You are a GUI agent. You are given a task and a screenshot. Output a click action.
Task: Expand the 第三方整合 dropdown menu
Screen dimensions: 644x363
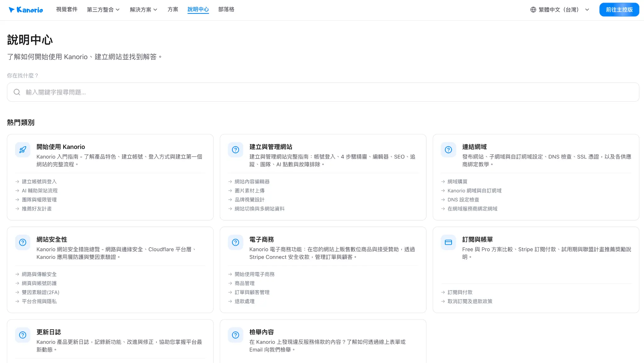coord(103,10)
